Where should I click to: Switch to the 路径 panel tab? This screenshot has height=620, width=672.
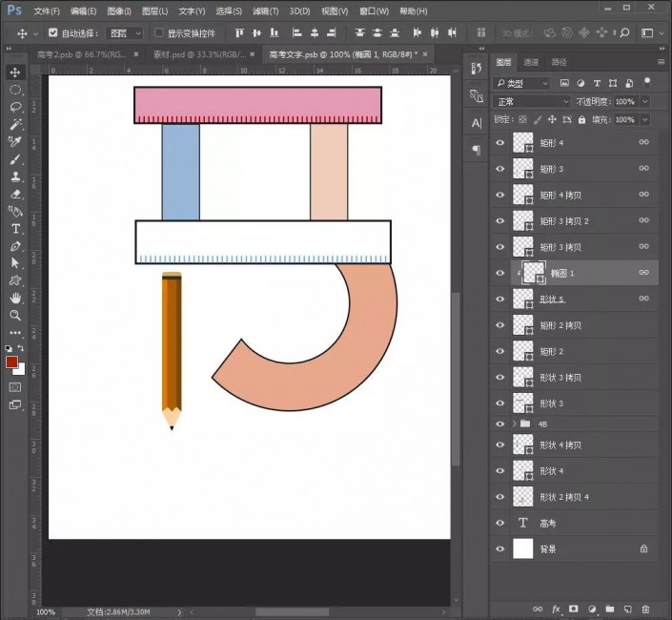click(x=559, y=62)
